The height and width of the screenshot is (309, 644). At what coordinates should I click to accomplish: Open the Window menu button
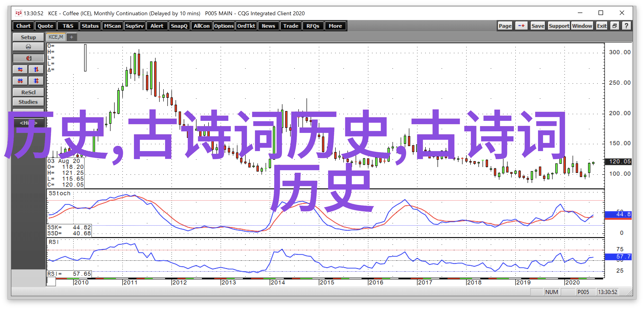pos(582,26)
